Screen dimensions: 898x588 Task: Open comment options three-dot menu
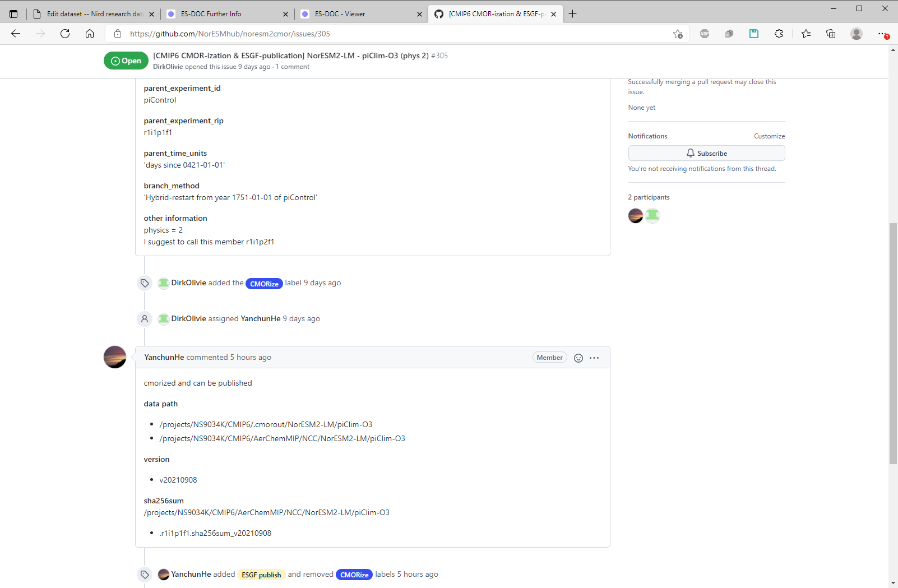pyautogui.click(x=594, y=358)
